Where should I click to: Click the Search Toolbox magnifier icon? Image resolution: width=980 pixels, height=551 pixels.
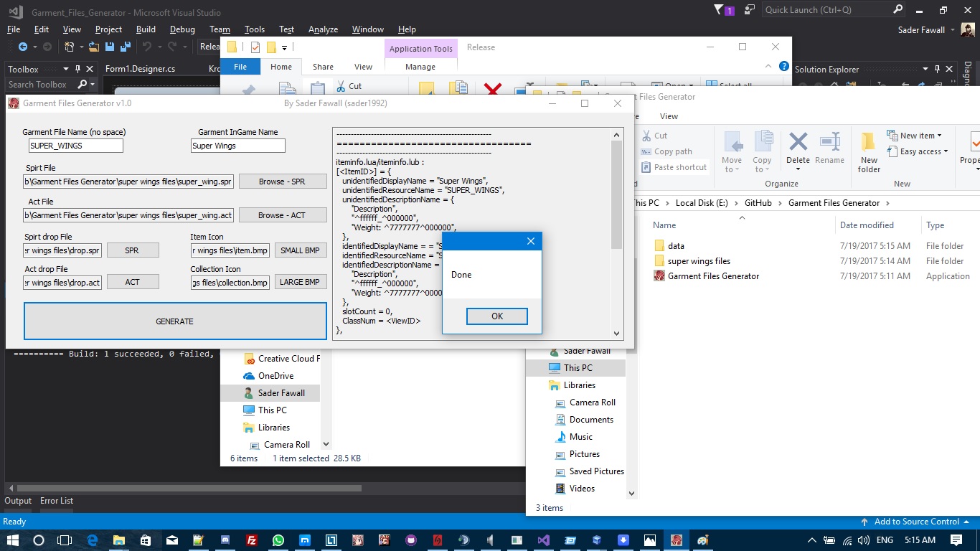[x=83, y=85]
